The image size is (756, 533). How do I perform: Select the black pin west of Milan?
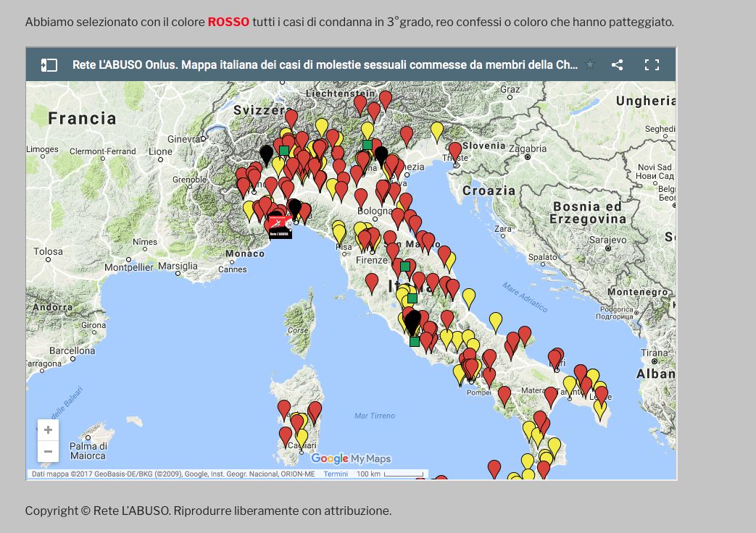(266, 155)
